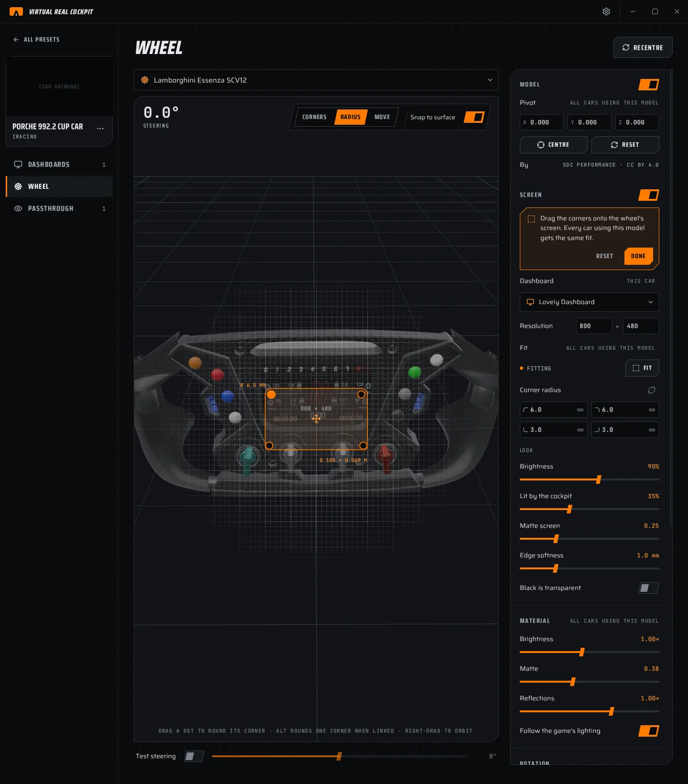Click the Passthrough eye icon

click(18, 208)
